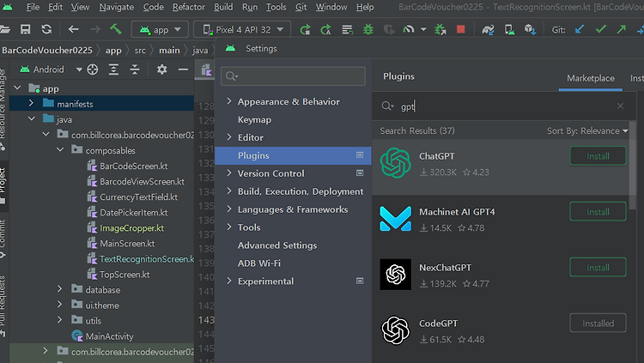The height and width of the screenshot is (363, 644).
Task: Collapse the java folder
Action: (x=31, y=118)
